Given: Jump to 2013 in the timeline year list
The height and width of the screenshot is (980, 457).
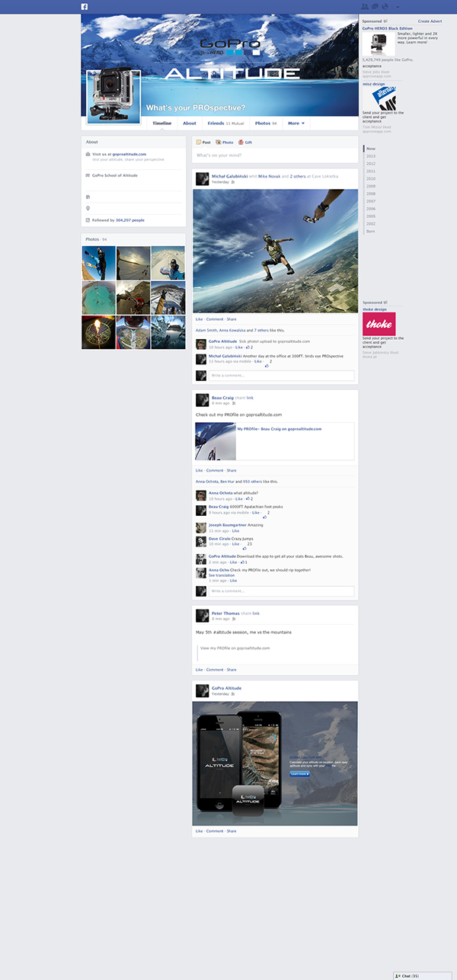Looking at the screenshot, I should pos(371,156).
